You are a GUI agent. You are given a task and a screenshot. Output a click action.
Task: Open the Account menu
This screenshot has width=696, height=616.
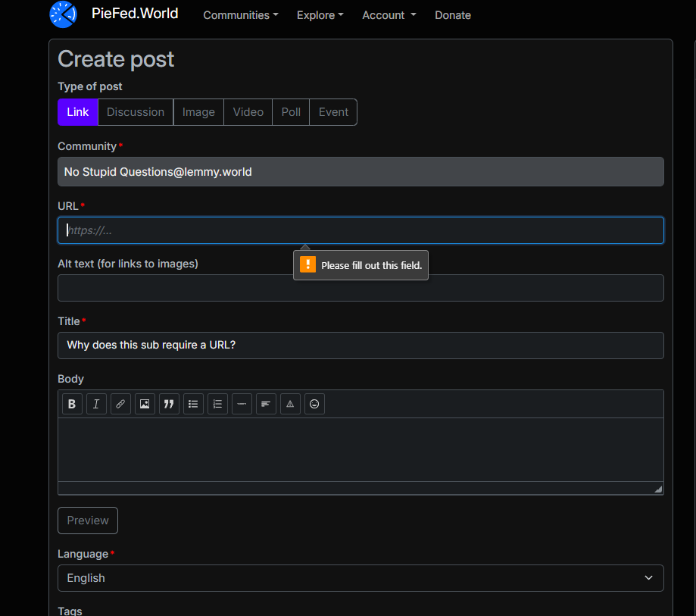pyautogui.click(x=389, y=15)
